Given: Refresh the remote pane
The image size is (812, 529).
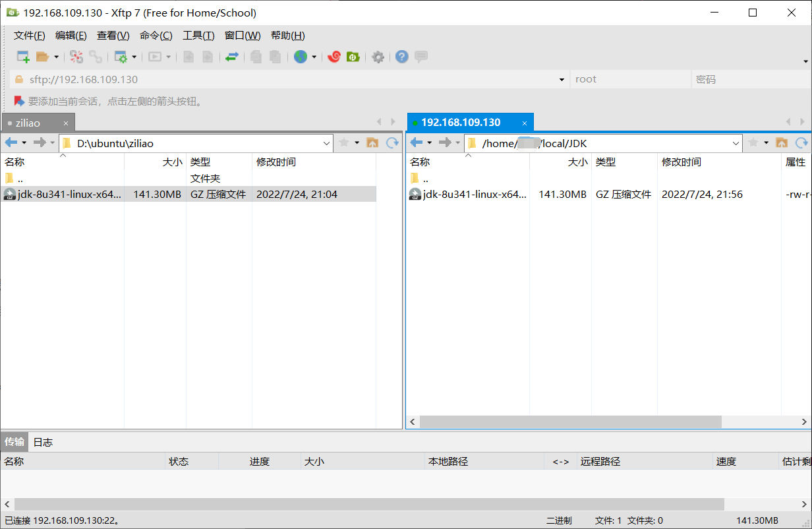Looking at the screenshot, I should click(x=801, y=142).
